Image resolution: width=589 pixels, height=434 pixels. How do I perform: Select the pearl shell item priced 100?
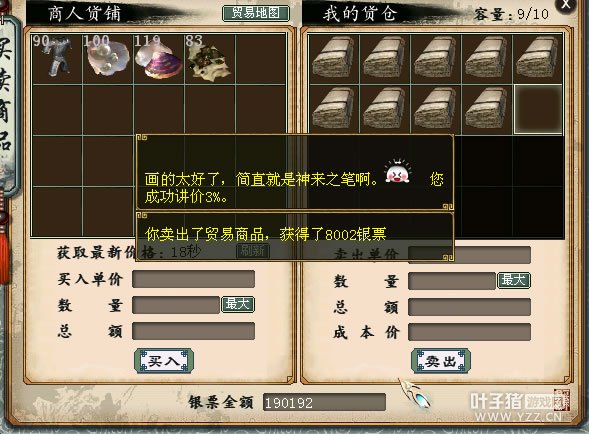[108, 59]
